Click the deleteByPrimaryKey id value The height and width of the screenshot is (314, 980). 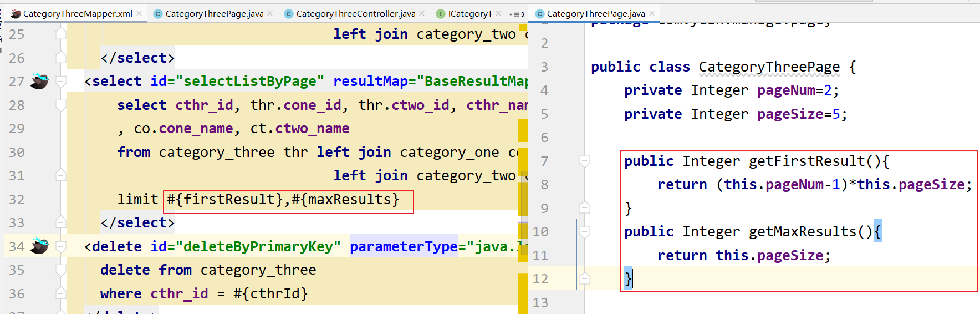tap(258, 246)
